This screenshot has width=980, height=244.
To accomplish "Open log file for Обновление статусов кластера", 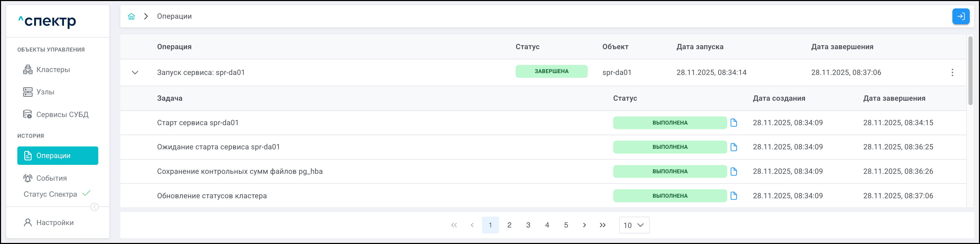I will (734, 196).
